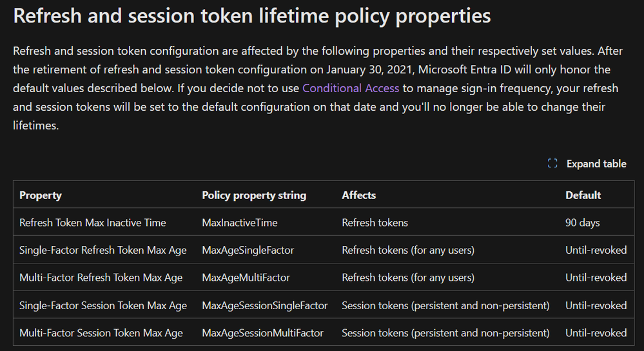Click the MaxAgeSingleFactor policy string

248,250
